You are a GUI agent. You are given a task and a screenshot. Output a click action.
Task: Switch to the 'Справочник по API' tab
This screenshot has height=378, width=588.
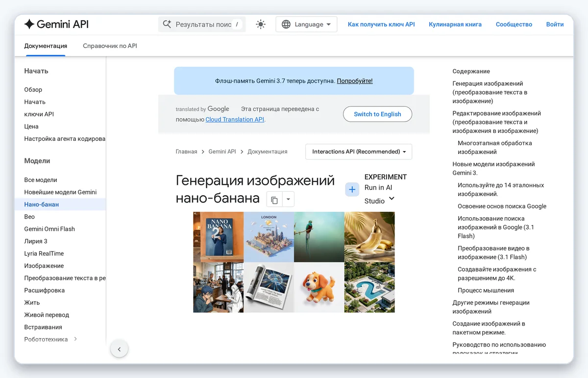[x=110, y=46]
